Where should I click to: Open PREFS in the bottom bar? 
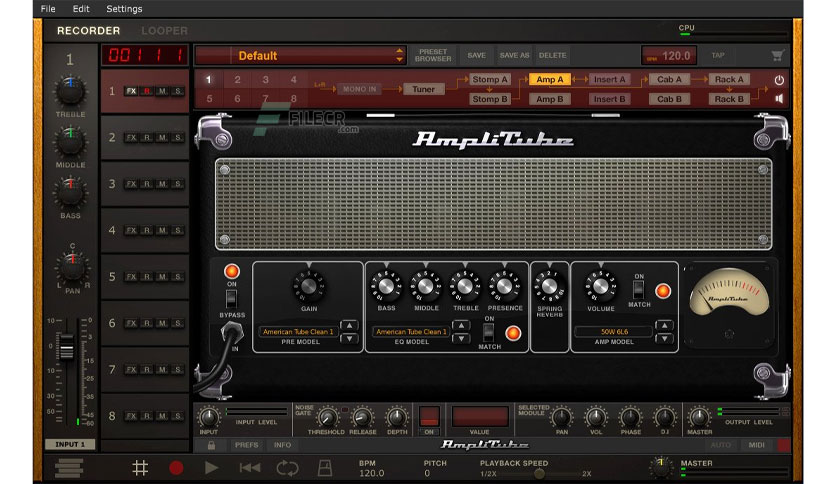click(x=246, y=445)
